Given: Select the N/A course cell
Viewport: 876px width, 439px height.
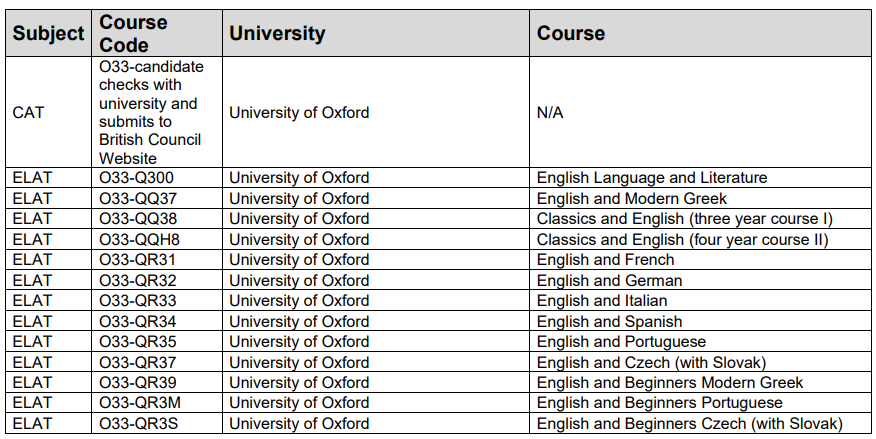Looking at the screenshot, I should tap(550, 113).
